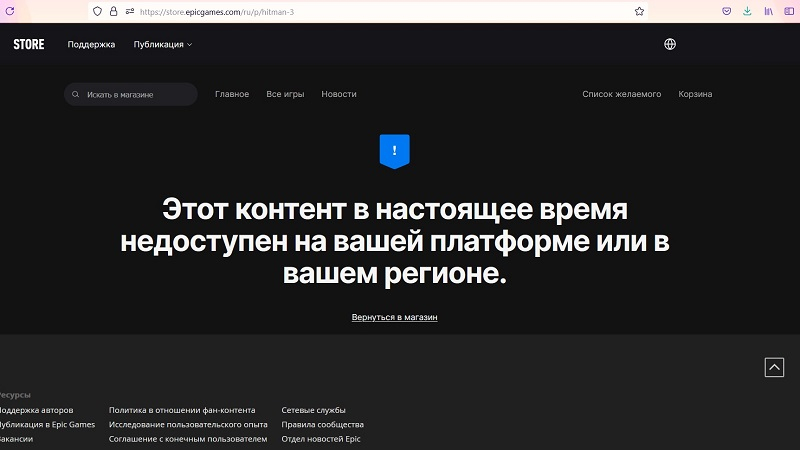Viewport: 800px width, 450px height.
Task: Open Отдел новостей Epic link
Action: coord(321,439)
